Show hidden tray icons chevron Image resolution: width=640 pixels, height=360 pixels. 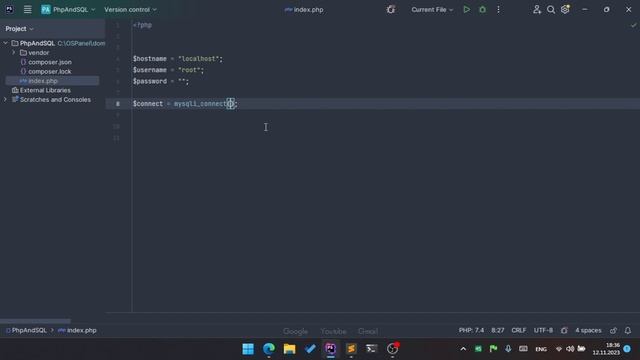coord(463,349)
